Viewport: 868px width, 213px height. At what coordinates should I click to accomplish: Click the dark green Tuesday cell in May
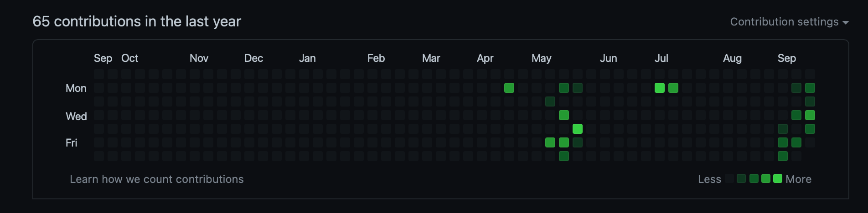pyautogui.click(x=550, y=101)
